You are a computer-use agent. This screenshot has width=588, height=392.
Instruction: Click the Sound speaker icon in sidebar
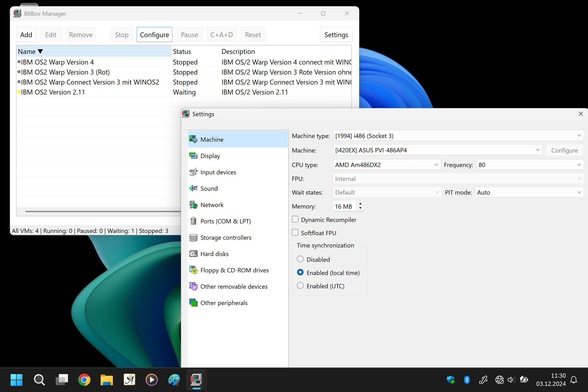coord(193,188)
